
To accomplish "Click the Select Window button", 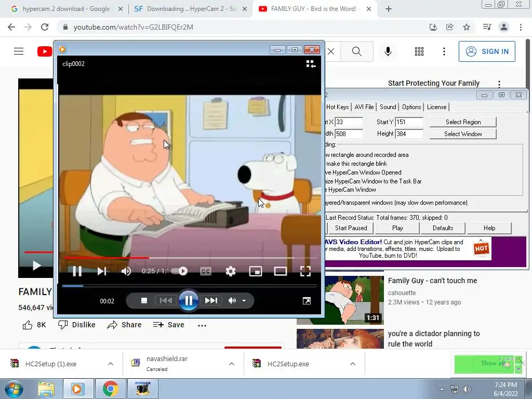I will coord(463,134).
